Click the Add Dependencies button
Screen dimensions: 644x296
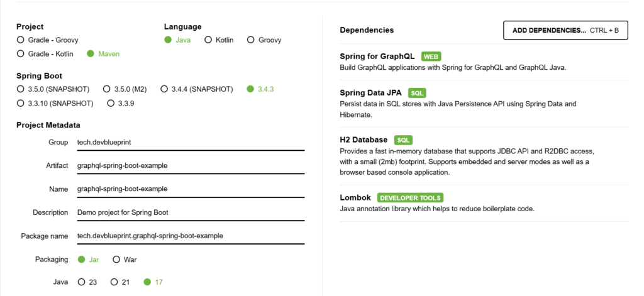[x=565, y=30]
